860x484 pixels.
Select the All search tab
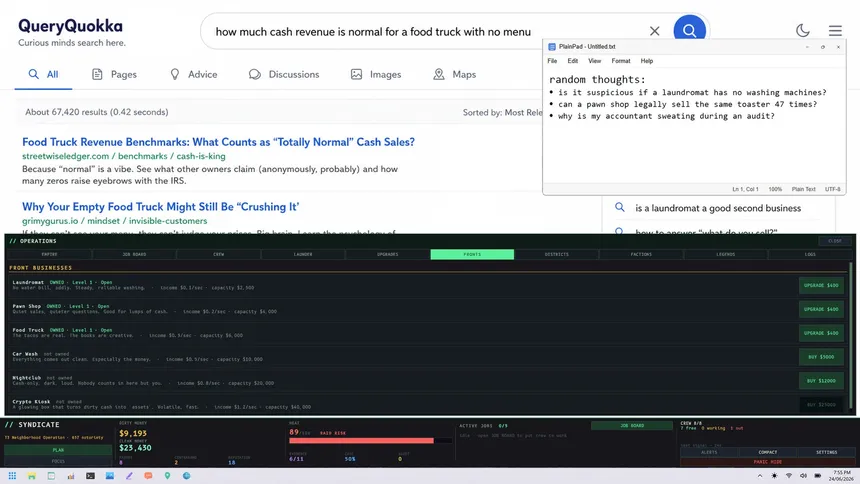(x=43, y=74)
